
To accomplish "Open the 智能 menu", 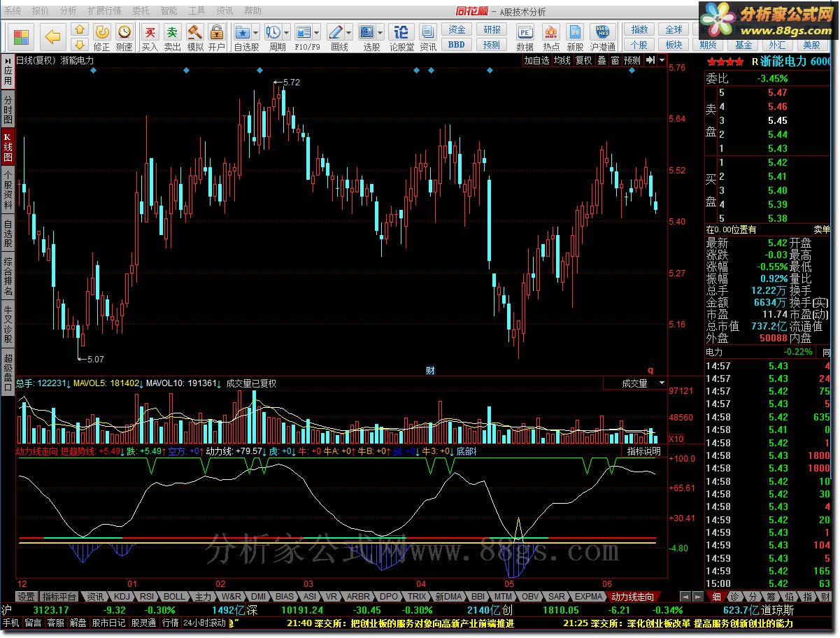I will (168, 11).
